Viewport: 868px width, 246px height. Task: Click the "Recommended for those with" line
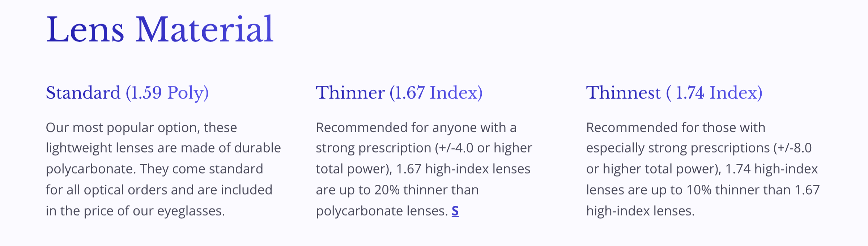676,128
